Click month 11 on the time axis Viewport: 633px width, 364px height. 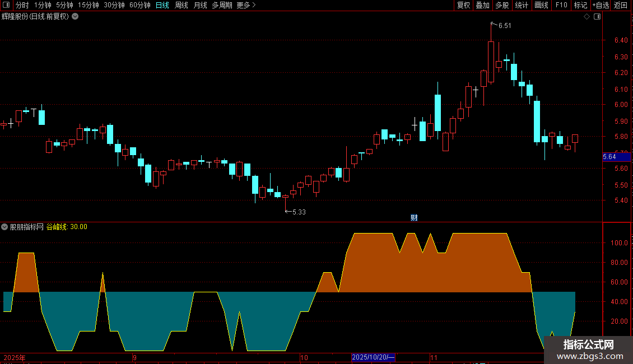(x=434, y=357)
